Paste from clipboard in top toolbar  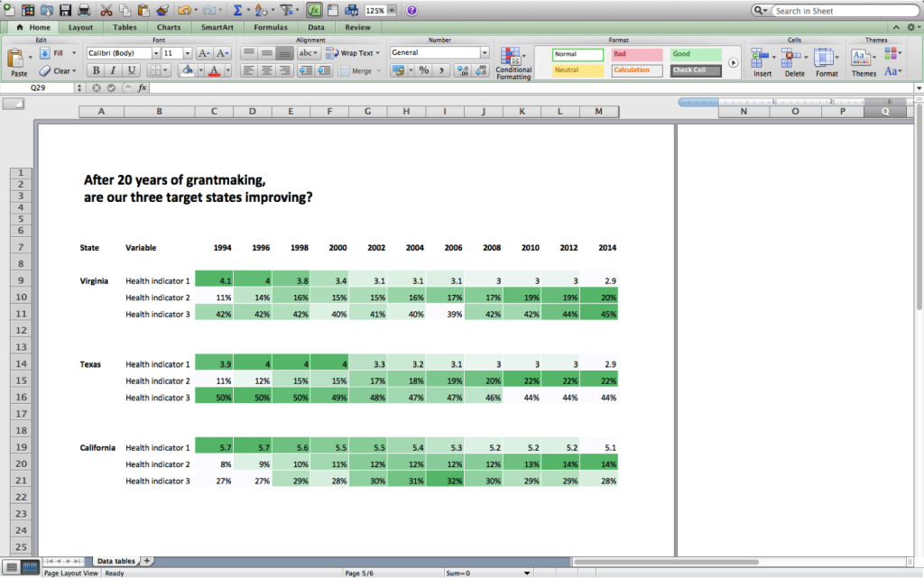pos(143,10)
